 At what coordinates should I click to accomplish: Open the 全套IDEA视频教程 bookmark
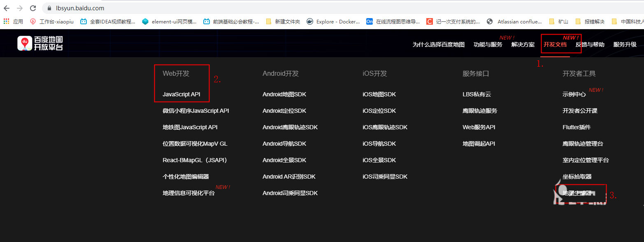point(108,21)
